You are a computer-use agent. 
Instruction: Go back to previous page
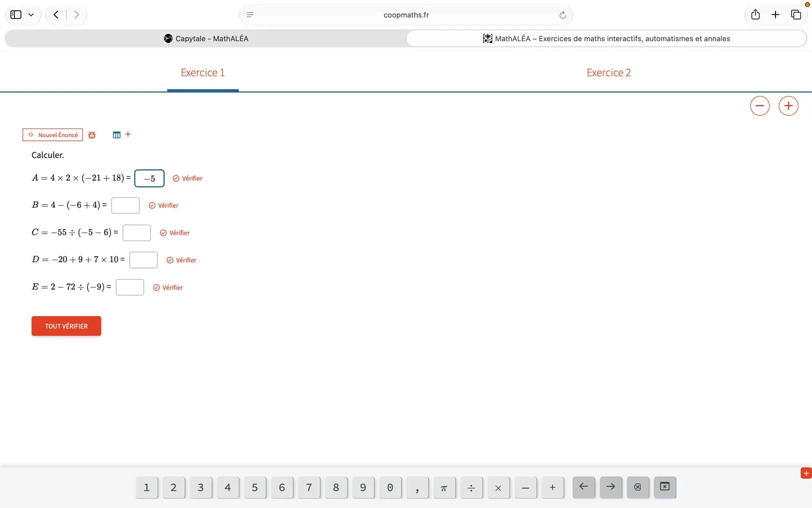(56, 15)
